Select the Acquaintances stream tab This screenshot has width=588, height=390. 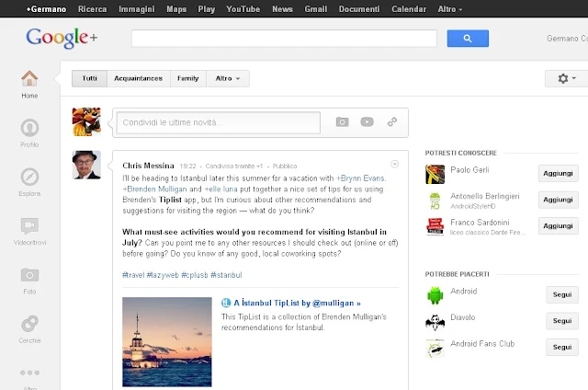pos(139,78)
